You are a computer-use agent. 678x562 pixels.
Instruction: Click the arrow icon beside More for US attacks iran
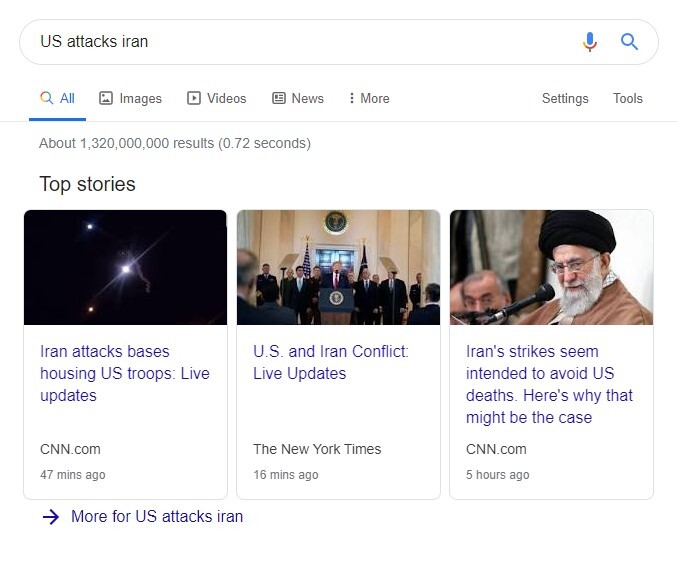(51, 517)
